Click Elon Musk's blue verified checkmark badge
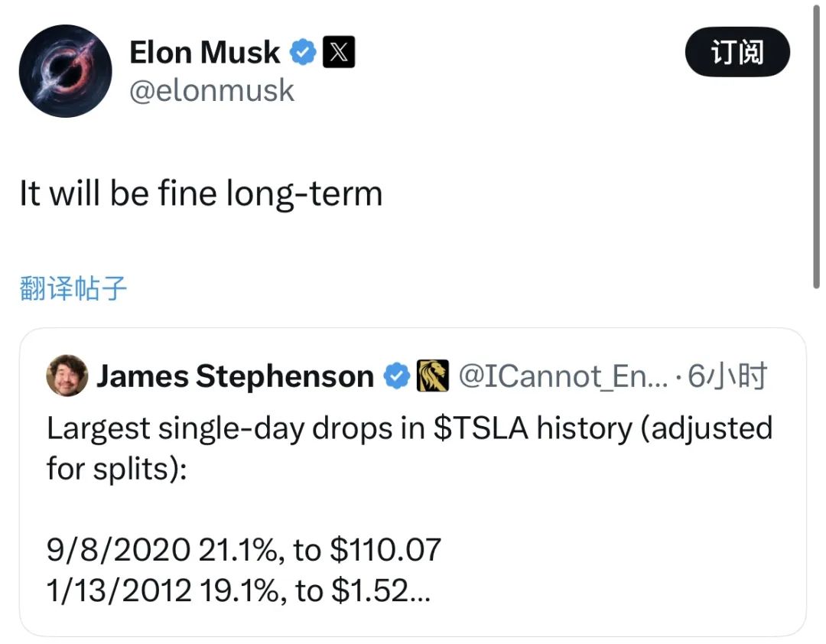The height and width of the screenshot is (644, 826). (x=303, y=52)
